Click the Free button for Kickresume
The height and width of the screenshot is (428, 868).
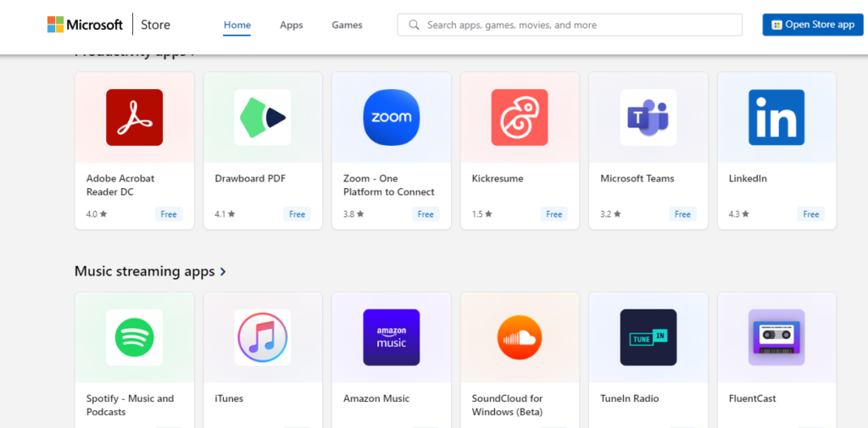pos(554,214)
